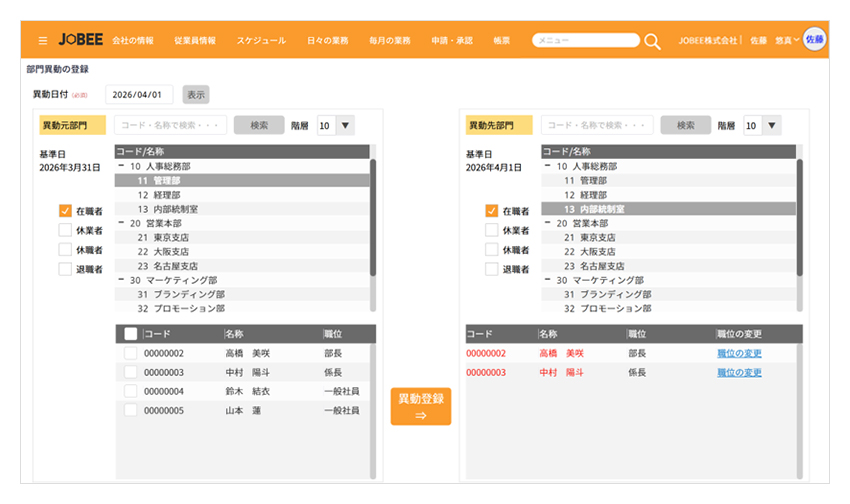Open the 申請・承認 menu
Screen dimensions: 850x504
point(451,41)
